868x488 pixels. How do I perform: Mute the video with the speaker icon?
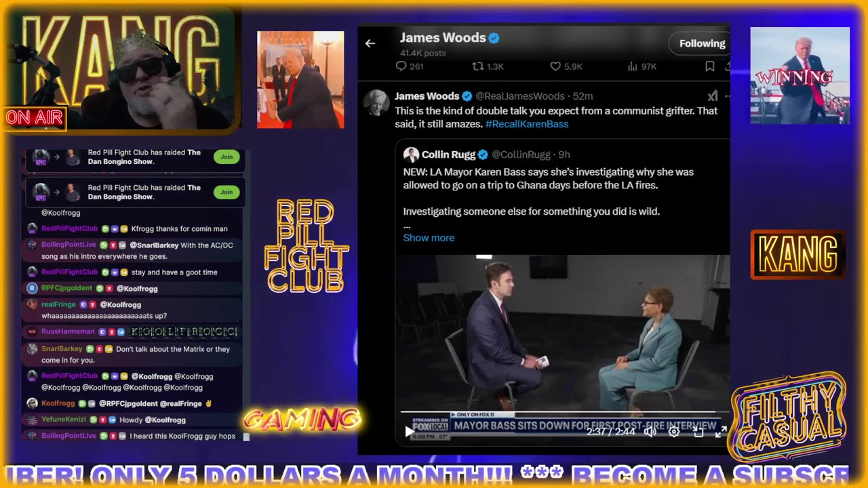(650, 431)
